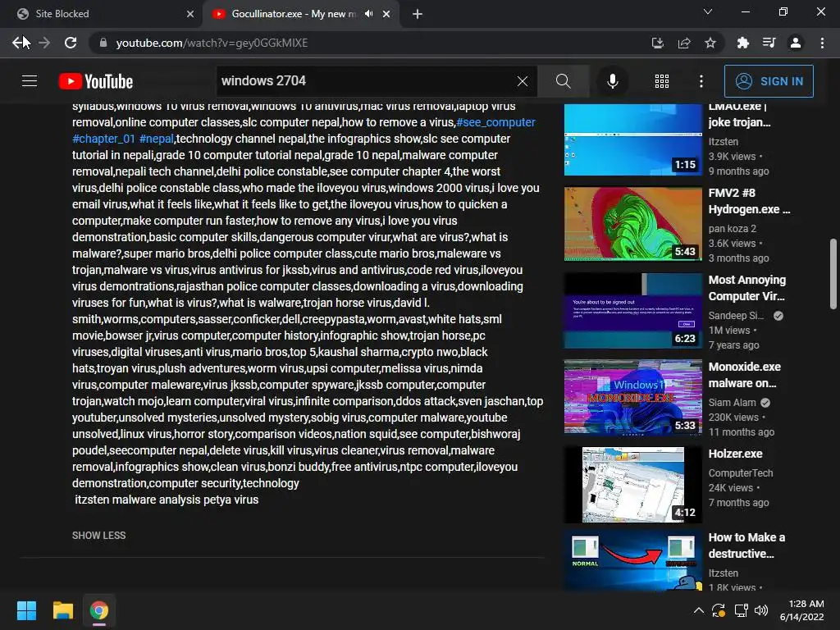This screenshot has height=630, width=840.
Task: Bookmark this page with the star
Action: point(710,43)
